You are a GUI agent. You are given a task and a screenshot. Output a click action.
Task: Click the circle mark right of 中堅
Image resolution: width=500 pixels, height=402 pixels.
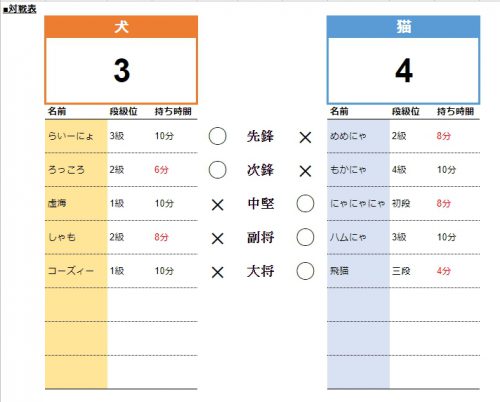tap(305, 203)
